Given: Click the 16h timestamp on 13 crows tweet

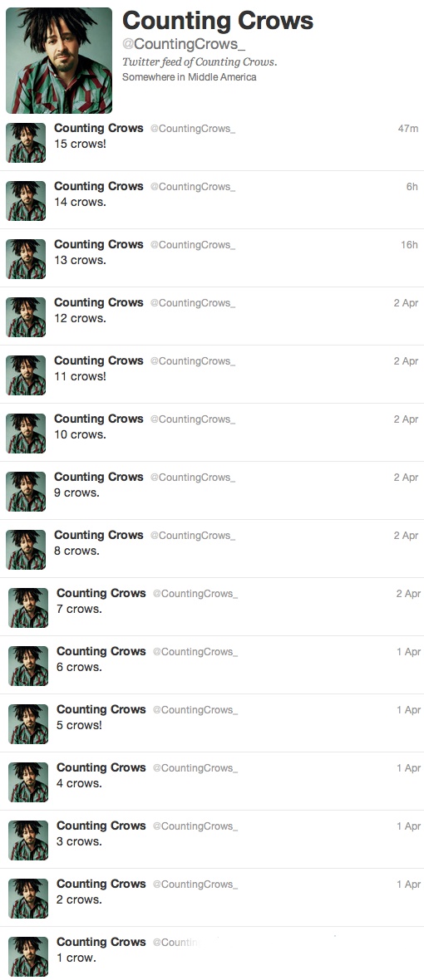Looking at the screenshot, I should click(x=410, y=245).
